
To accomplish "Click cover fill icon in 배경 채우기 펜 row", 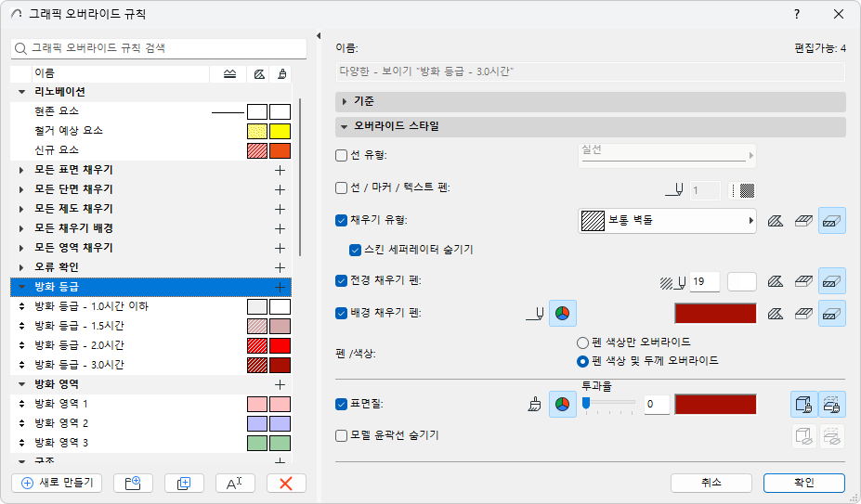I will click(x=803, y=314).
